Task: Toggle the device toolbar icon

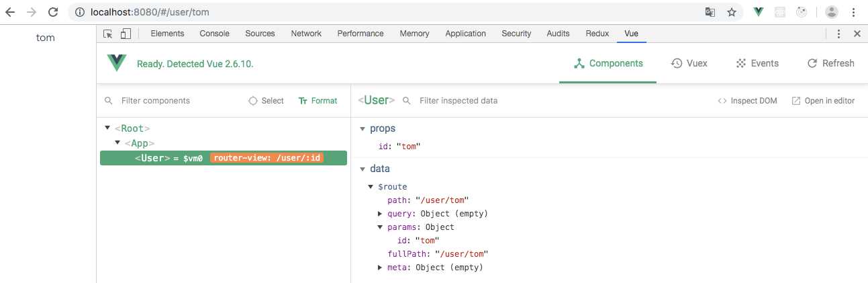Action: [x=126, y=34]
